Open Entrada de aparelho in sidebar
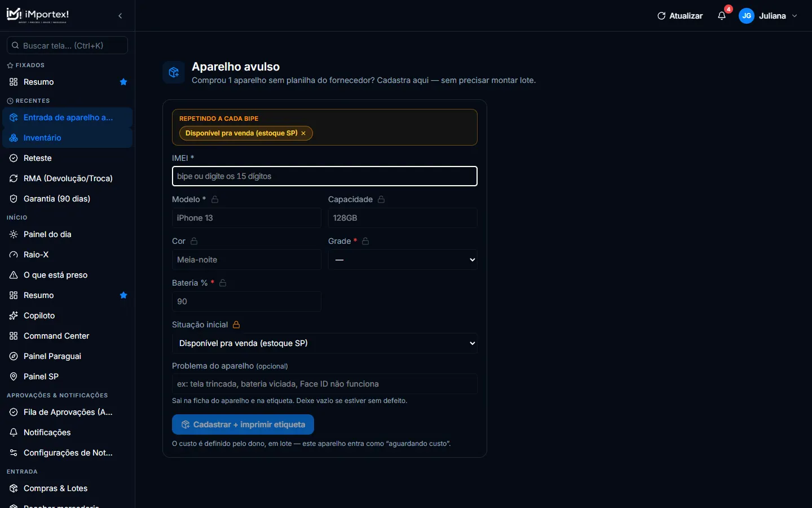 pos(68,117)
